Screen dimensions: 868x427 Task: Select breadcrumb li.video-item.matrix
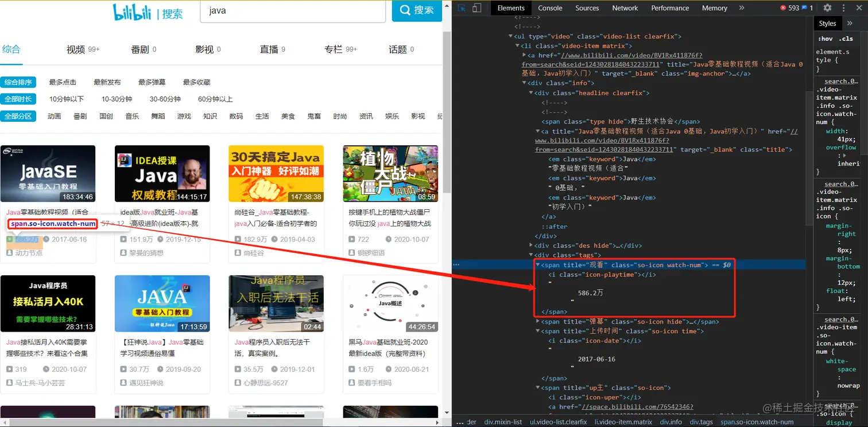pos(623,422)
